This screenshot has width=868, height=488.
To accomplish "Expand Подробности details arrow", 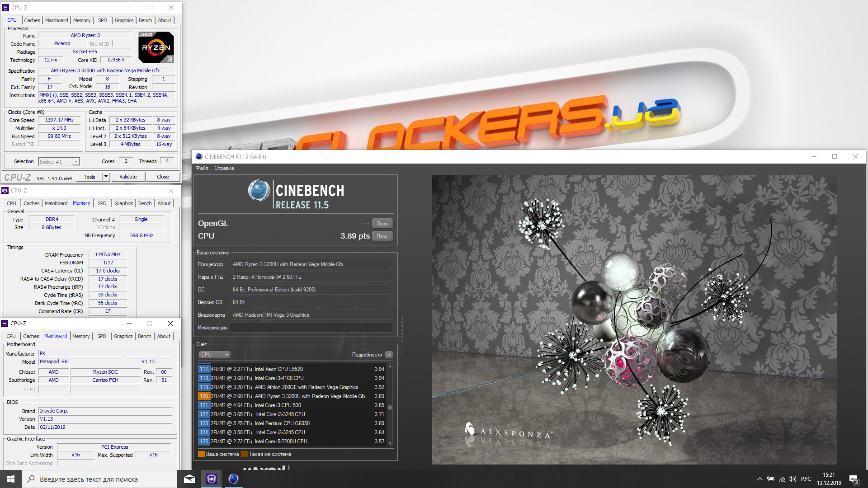I will pos(389,355).
